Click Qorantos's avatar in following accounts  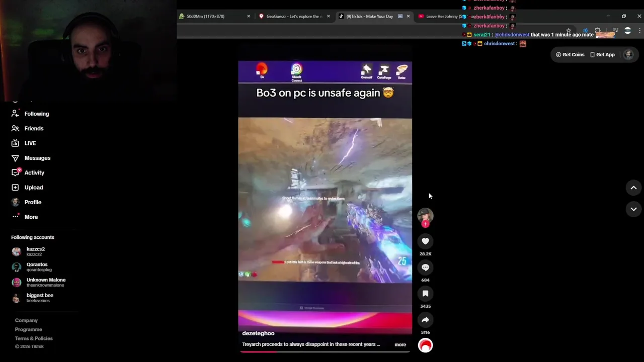coord(17,267)
